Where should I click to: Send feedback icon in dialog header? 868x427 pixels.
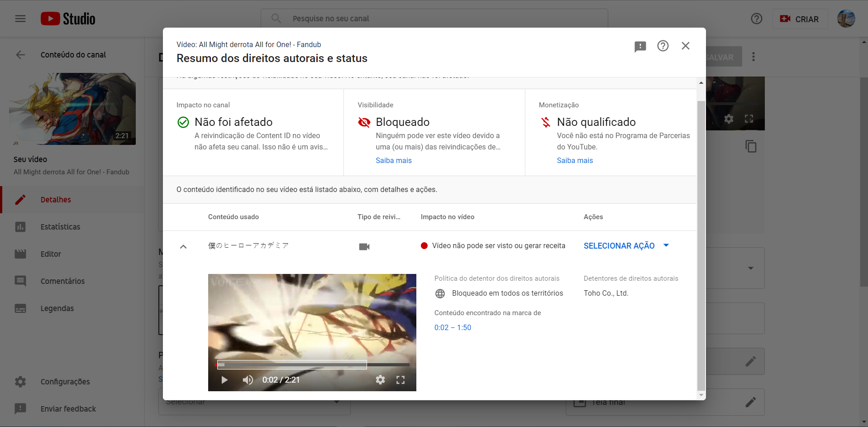(x=640, y=46)
